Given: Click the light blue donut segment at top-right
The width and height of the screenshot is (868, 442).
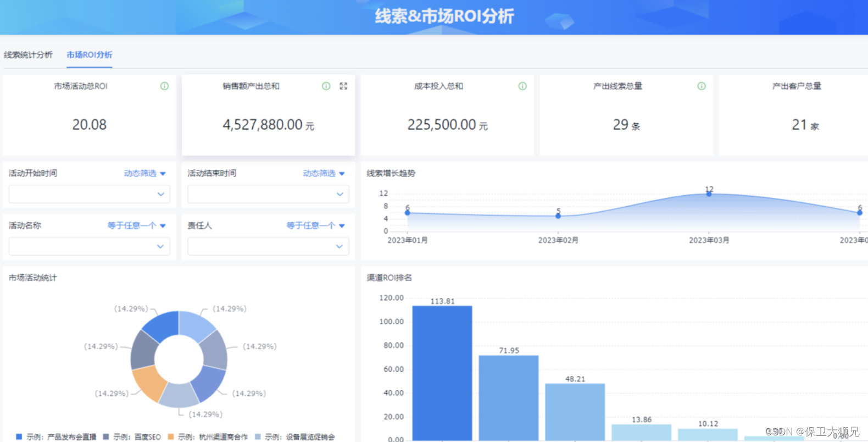Looking at the screenshot, I should [x=195, y=325].
